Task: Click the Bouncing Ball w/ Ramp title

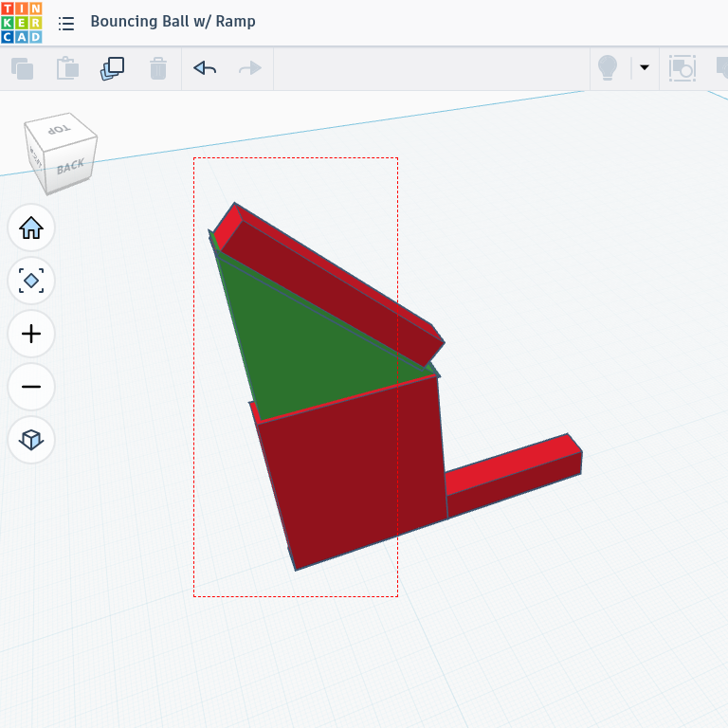Action: click(x=173, y=22)
